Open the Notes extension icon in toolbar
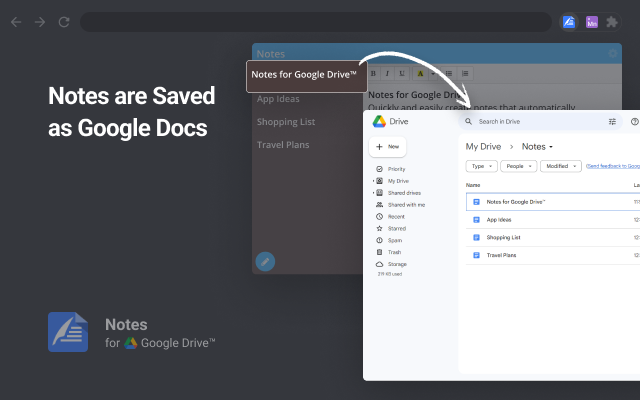Screen dimensions: 640x400 [x=569, y=22]
